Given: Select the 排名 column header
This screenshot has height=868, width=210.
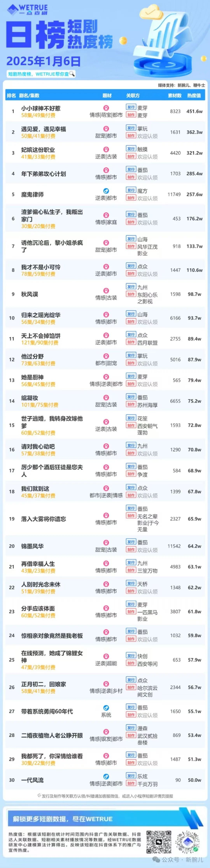Looking at the screenshot, I should point(11,95).
